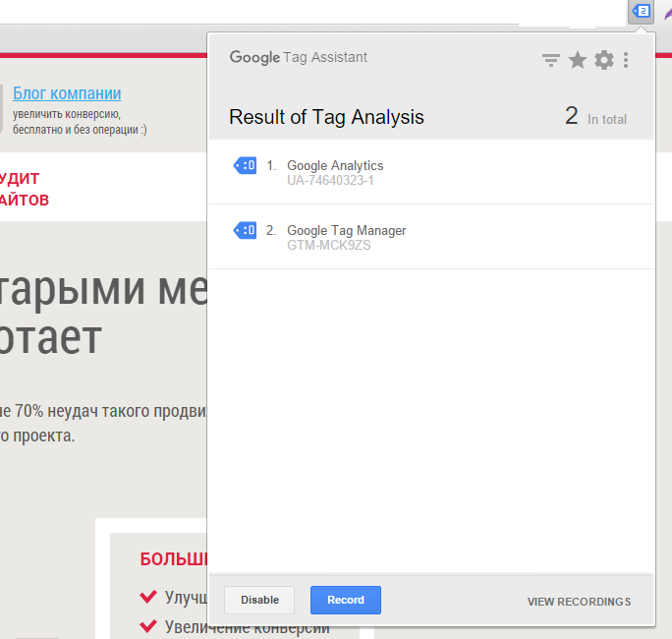The height and width of the screenshot is (639, 672).
Task: Click the GTM-MCK9ZS container ID
Action: (x=329, y=246)
